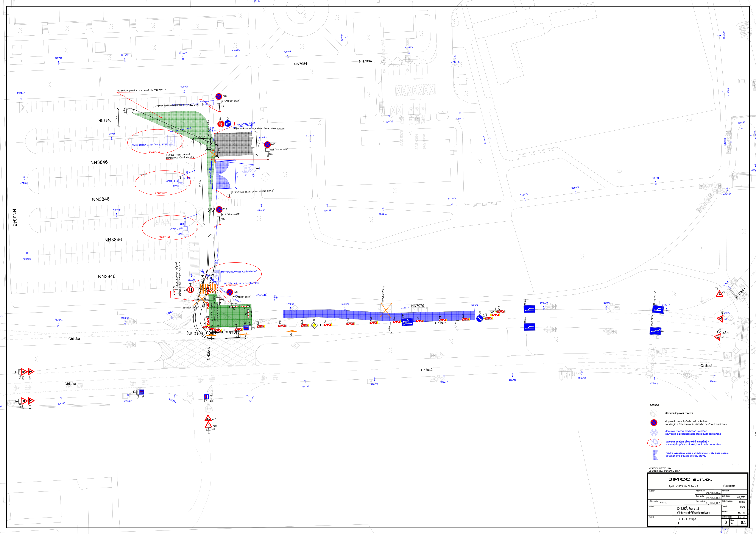Click the P8 sign with the E7a plate
756x535 pixels.
click(206, 397)
